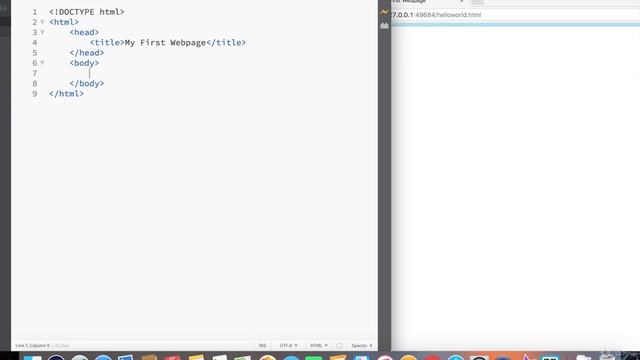Image resolution: width=640 pixels, height=360 pixels.
Task: Click the opening <body> tag
Action: click(x=84, y=63)
